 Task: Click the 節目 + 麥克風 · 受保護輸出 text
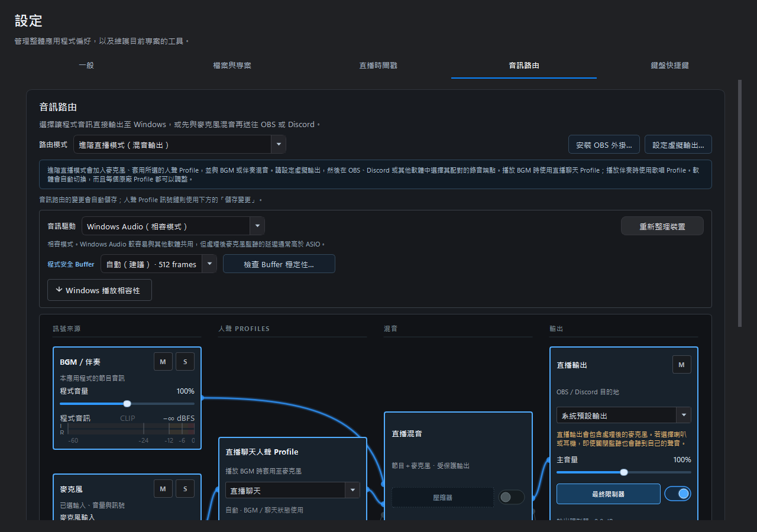[431, 466]
